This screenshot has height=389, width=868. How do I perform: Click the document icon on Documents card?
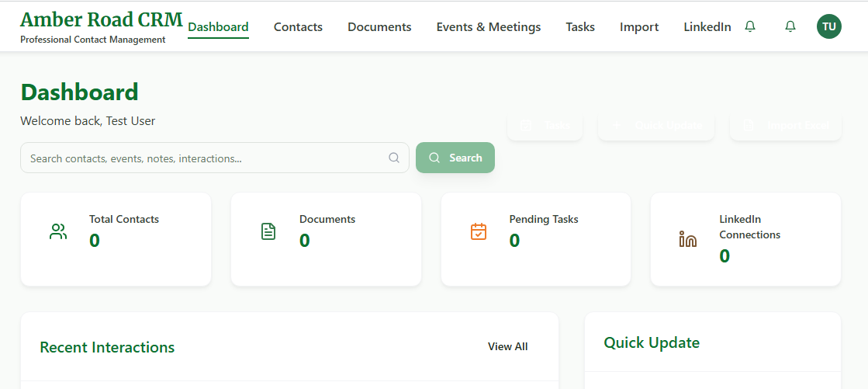tap(268, 231)
